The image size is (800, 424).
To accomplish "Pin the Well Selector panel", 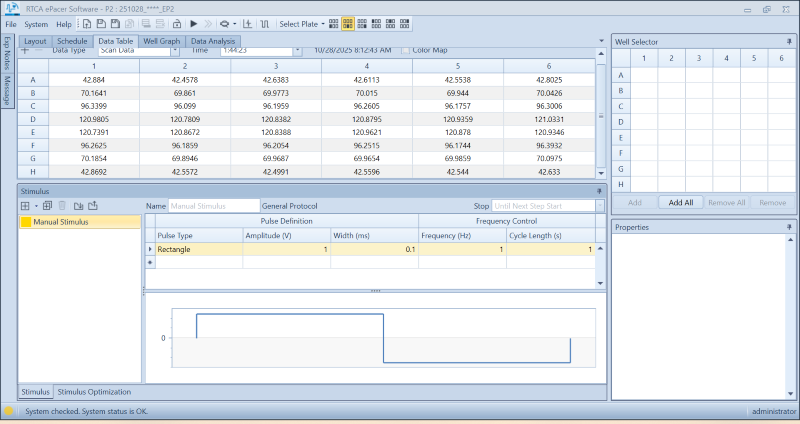I will click(x=789, y=41).
